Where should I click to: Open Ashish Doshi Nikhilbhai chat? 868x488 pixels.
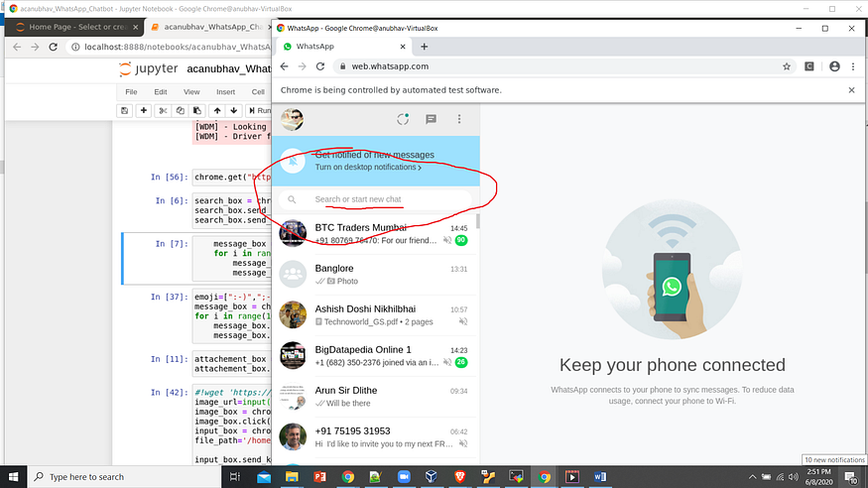(376, 314)
